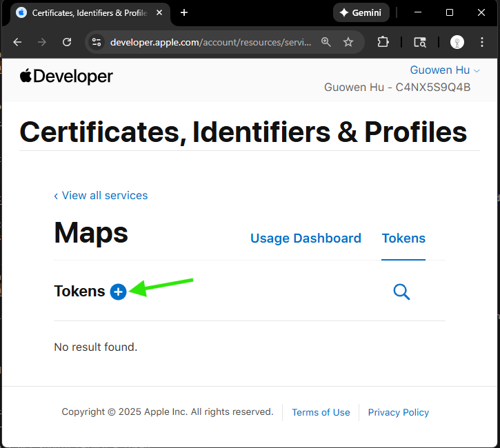
Task: Open the Privacy Policy link
Action: tap(398, 412)
